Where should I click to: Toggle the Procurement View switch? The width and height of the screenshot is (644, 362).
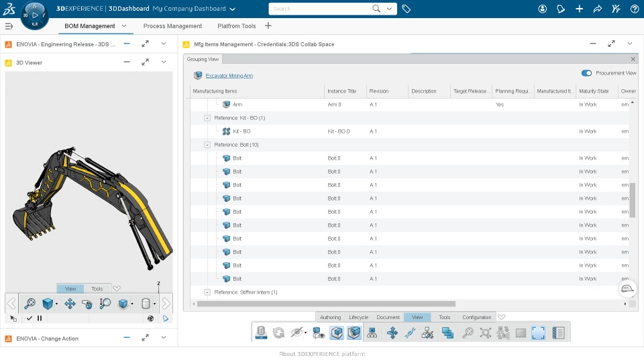(587, 73)
